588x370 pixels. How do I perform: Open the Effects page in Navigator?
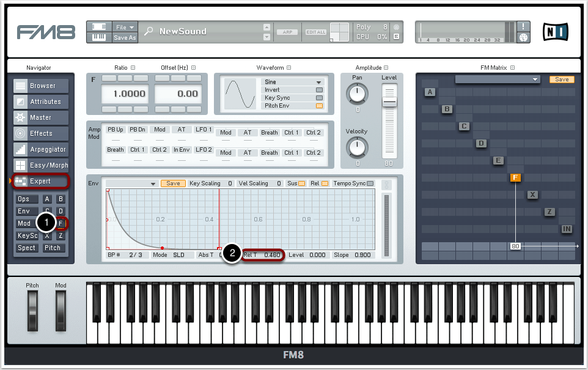point(41,134)
